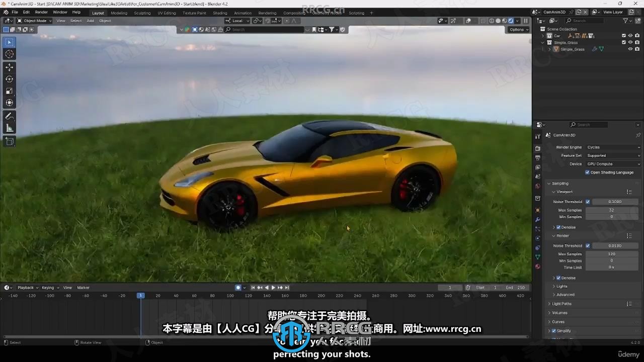Pick the Scale tool
The image size is (644, 362).
[x=9, y=91]
